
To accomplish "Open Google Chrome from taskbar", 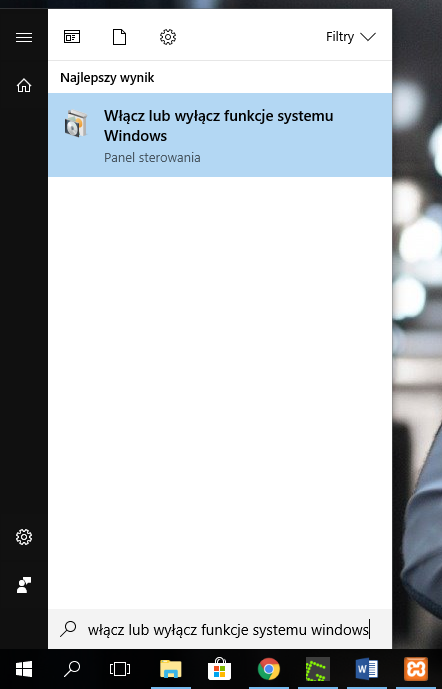I will coord(269,669).
